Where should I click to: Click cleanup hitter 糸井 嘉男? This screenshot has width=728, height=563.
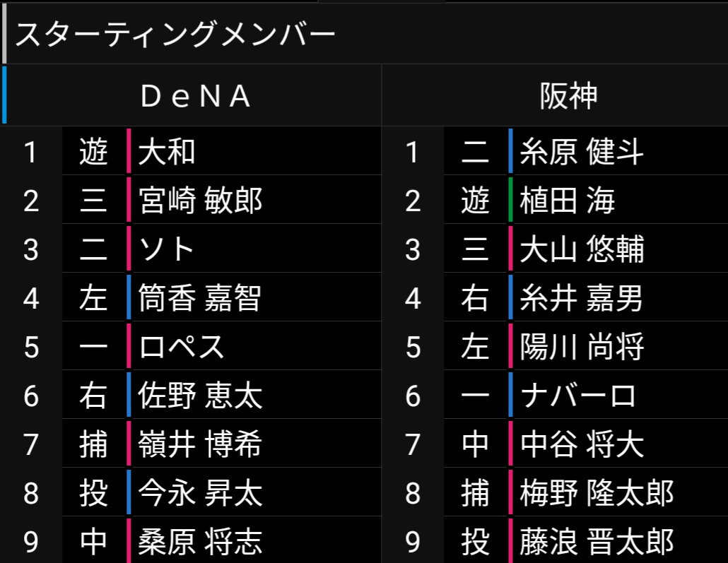(582, 298)
